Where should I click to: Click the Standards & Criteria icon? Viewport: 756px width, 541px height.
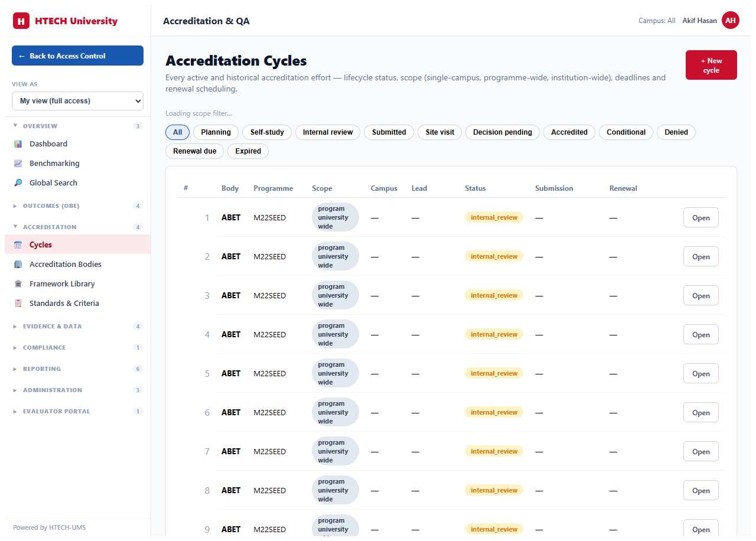(18, 303)
